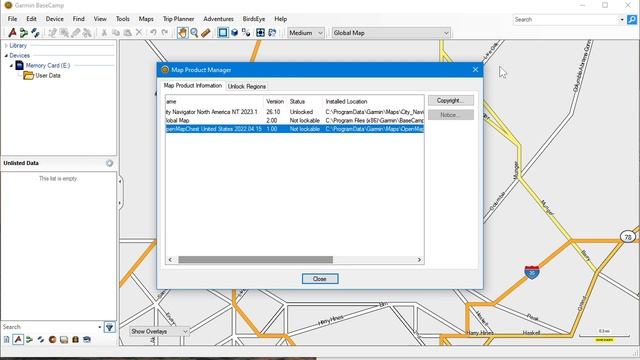
Task: Open the File menu
Action: point(12,19)
